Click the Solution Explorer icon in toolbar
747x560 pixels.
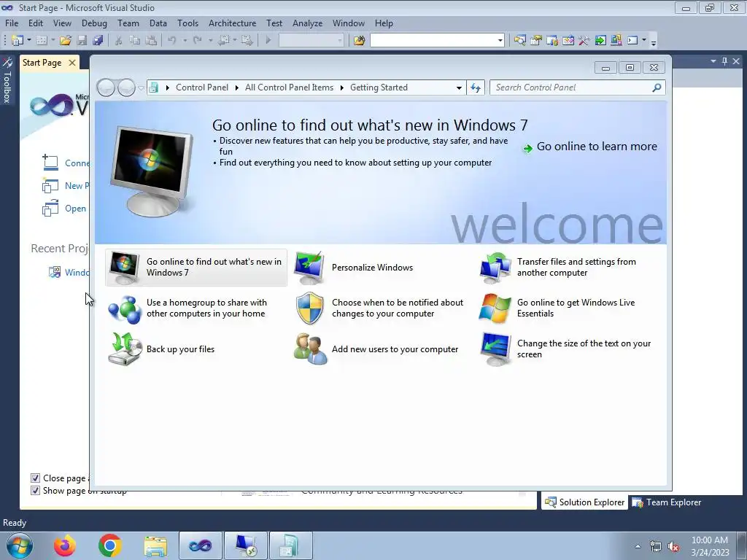(519, 41)
